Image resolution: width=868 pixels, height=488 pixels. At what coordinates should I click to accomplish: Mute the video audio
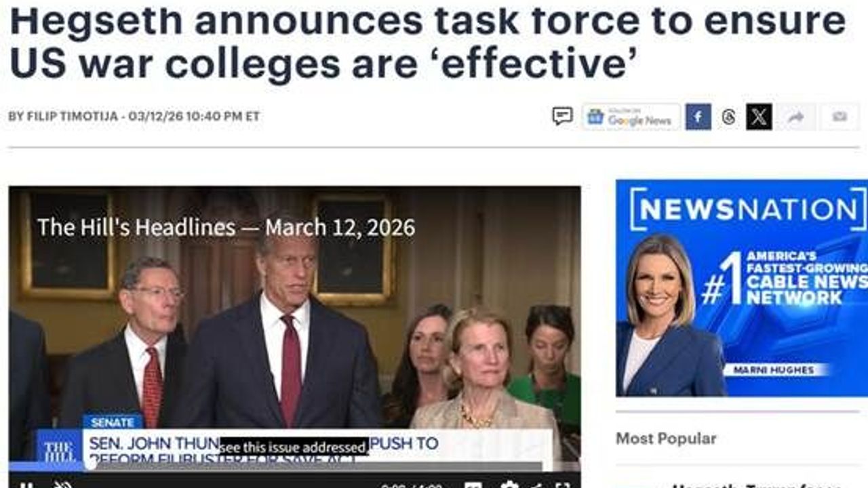pyautogui.click(x=62, y=485)
